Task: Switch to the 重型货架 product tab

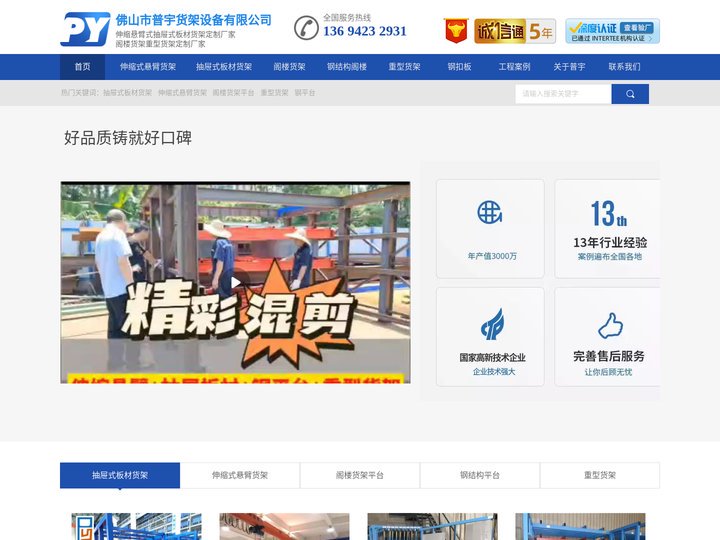Action: 600,475
